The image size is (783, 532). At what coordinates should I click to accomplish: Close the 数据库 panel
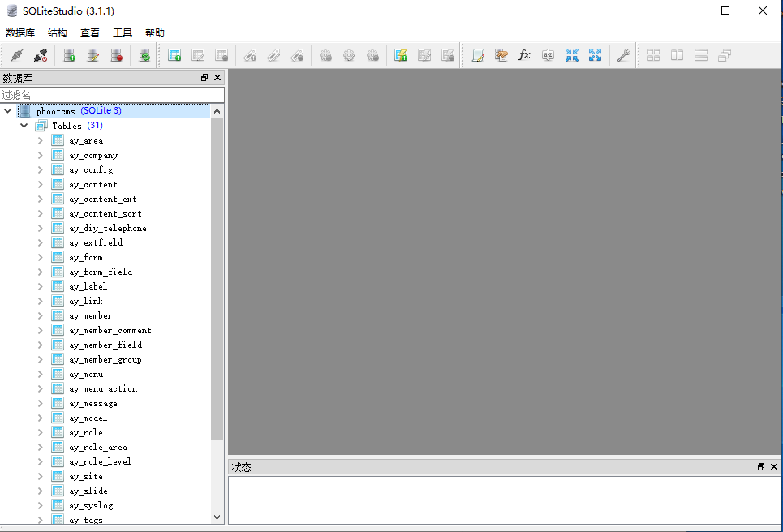[x=217, y=77]
